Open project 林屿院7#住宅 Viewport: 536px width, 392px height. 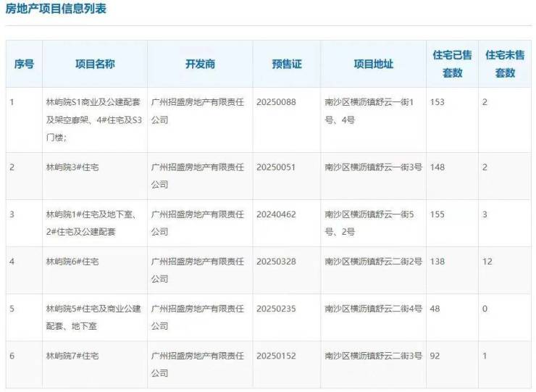pos(72,356)
